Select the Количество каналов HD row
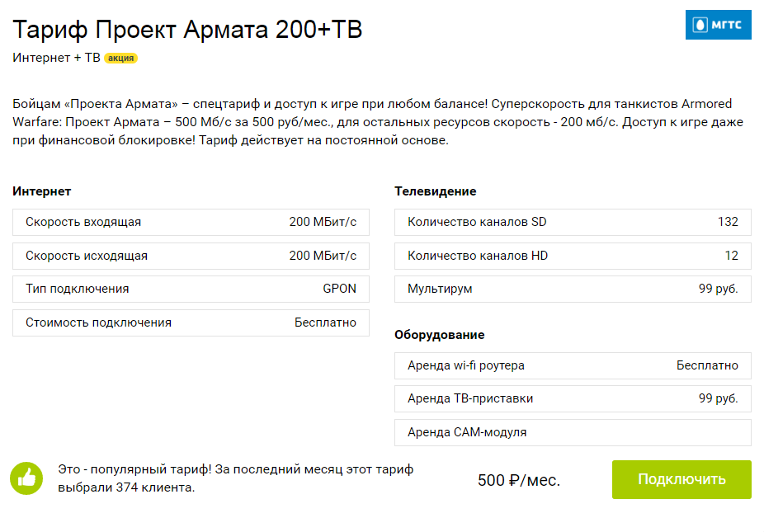This screenshot has height=532, width=764. (x=573, y=256)
